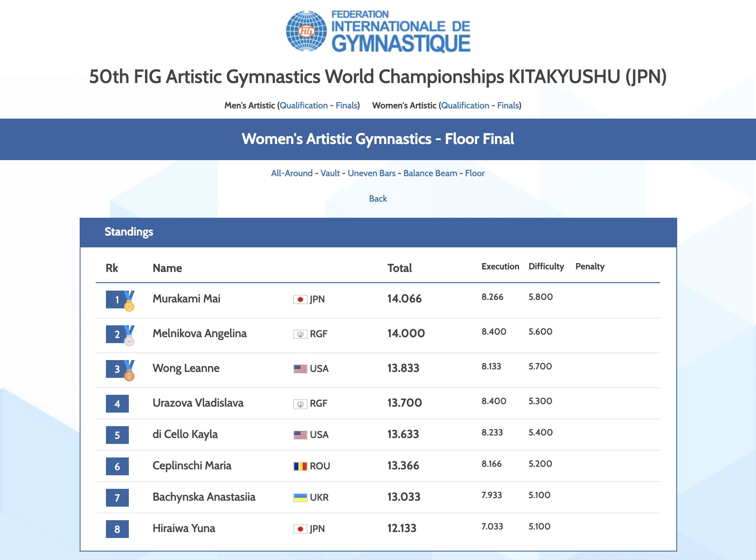Click the gold medal icon for rank 1

point(129,301)
